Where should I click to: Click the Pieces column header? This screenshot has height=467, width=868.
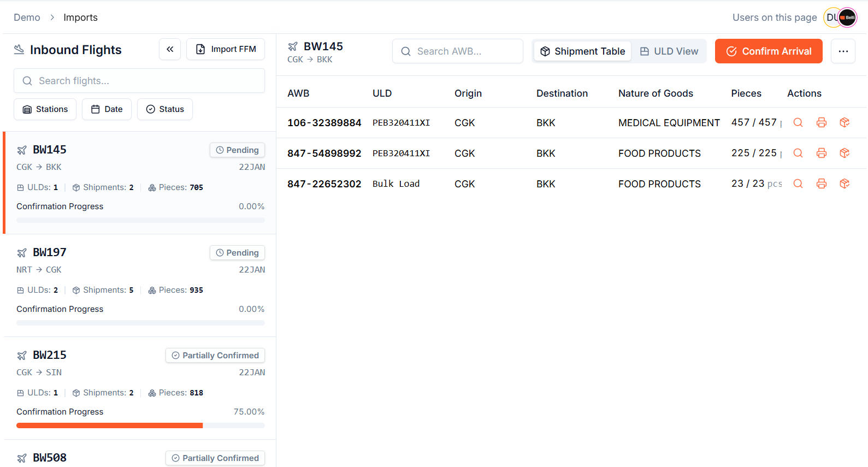coord(746,93)
